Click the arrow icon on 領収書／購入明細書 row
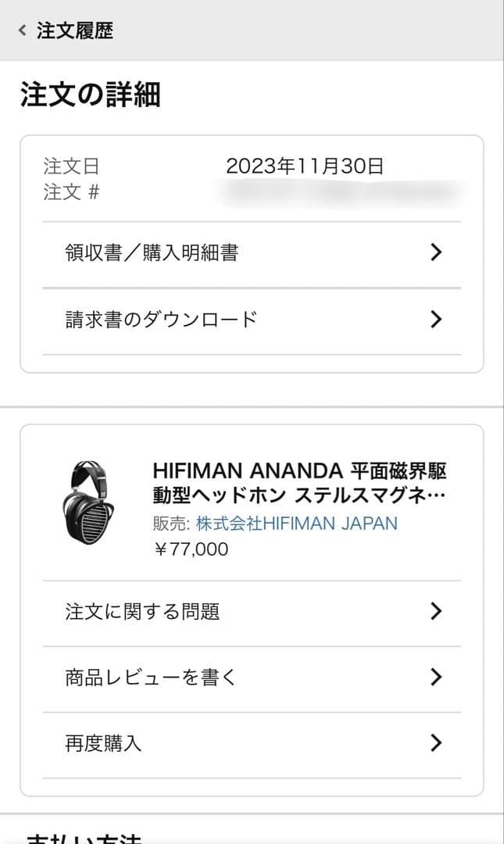 click(437, 252)
